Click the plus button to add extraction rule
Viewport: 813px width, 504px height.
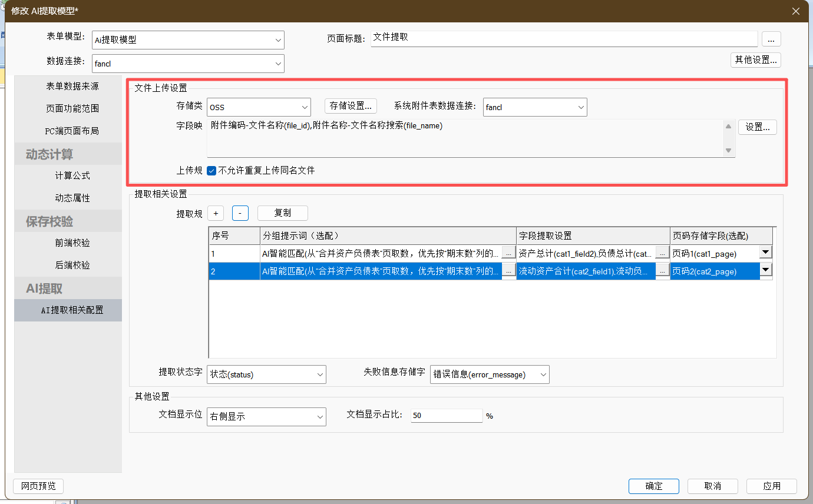pyautogui.click(x=216, y=213)
